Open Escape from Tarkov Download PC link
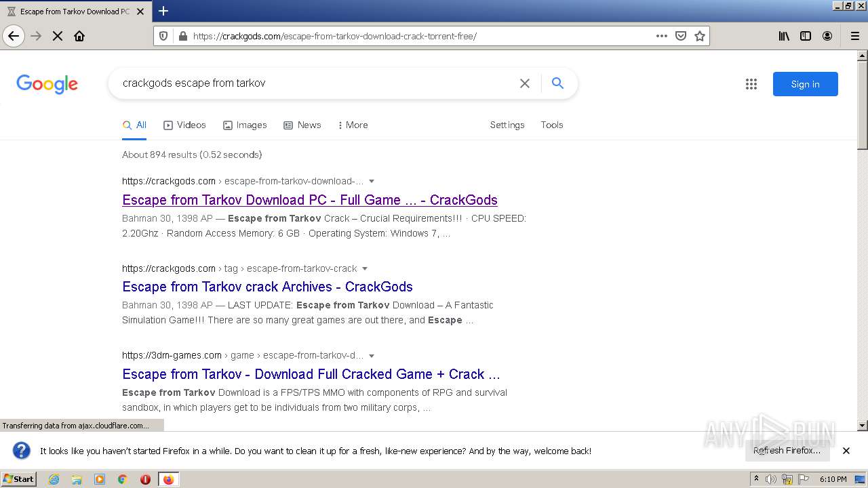 click(310, 200)
